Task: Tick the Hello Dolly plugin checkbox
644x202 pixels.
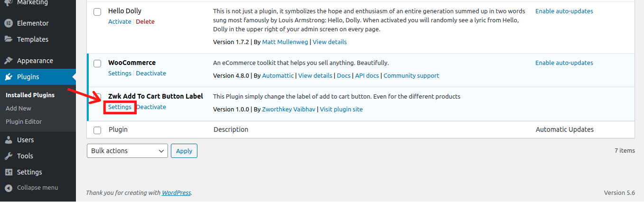Action: 97,12
